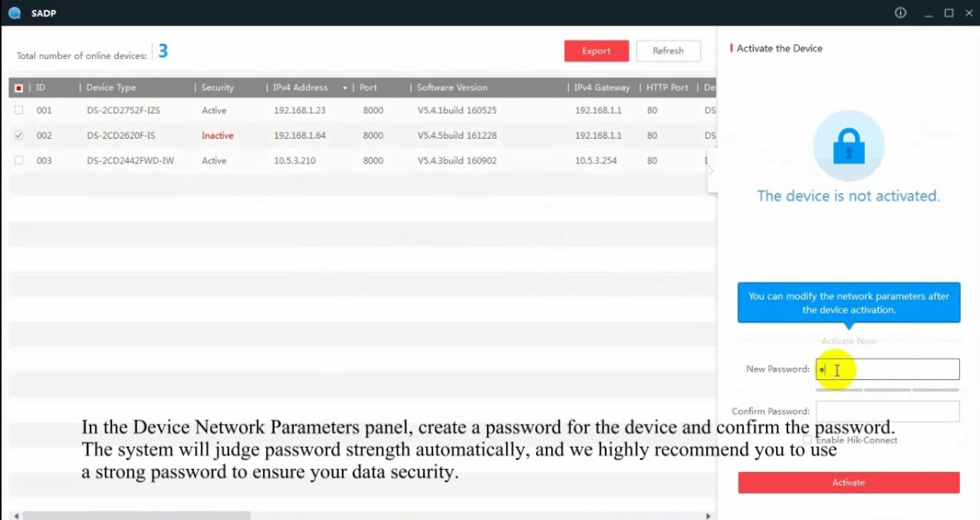
Task: Click the IPv4 Gateway column header
Action: click(602, 88)
